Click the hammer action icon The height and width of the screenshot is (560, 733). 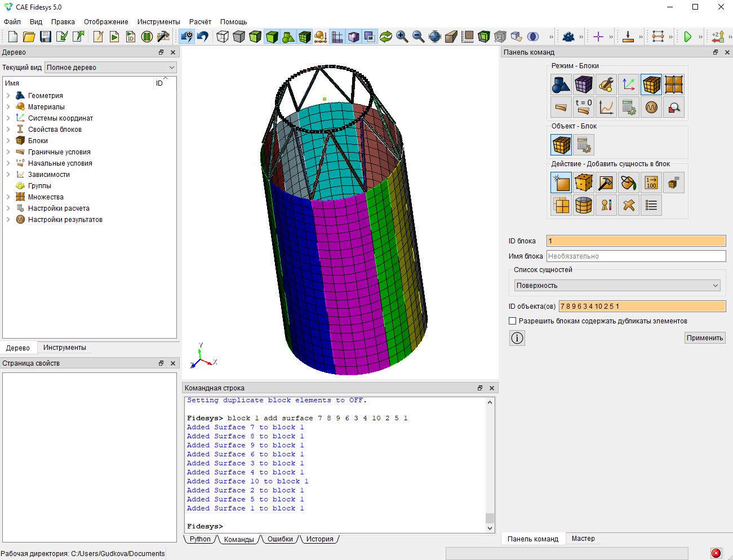coord(606,183)
